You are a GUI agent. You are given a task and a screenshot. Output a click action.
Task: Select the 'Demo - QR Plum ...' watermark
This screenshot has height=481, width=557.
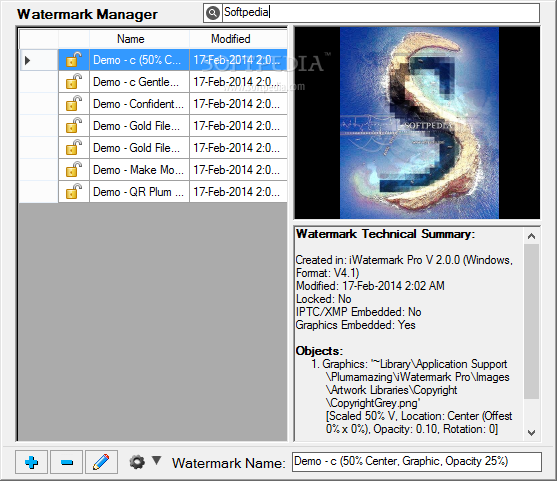[139, 192]
